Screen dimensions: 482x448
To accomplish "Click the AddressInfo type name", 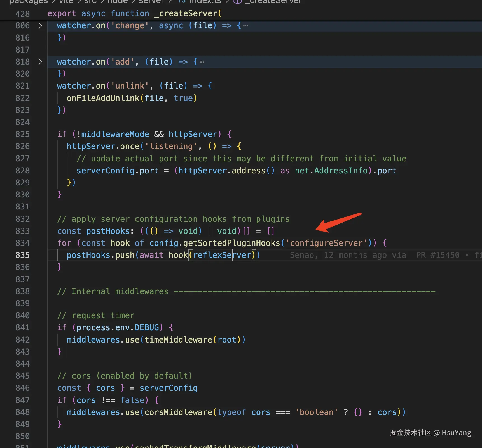I will pyautogui.click(x=341, y=171).
